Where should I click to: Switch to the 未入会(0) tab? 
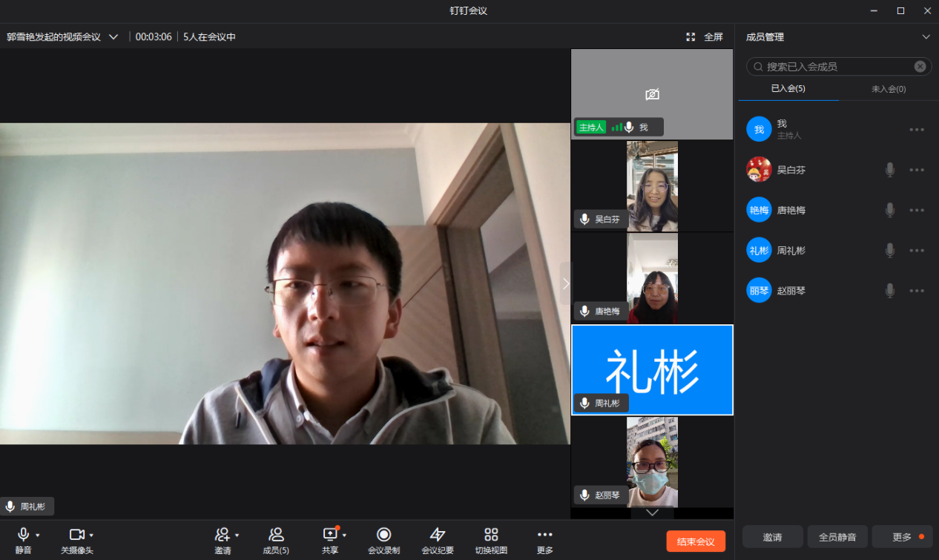click(887, 88)
